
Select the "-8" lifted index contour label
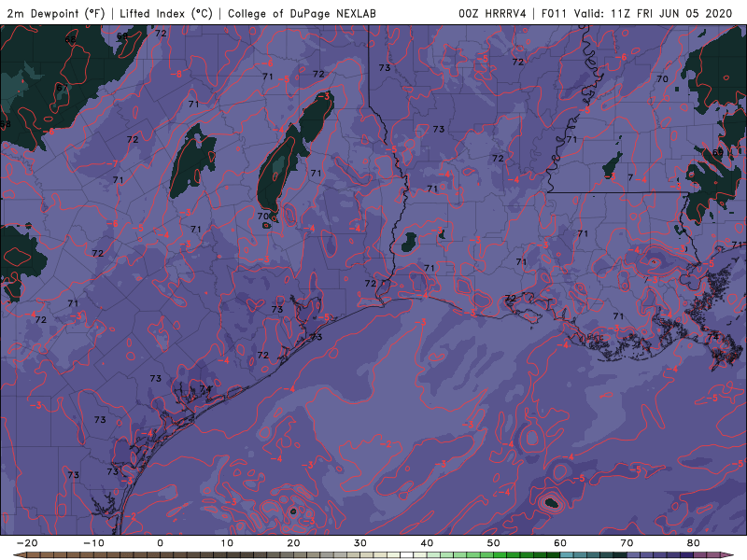pyautogui.click(x=176, y=74)
